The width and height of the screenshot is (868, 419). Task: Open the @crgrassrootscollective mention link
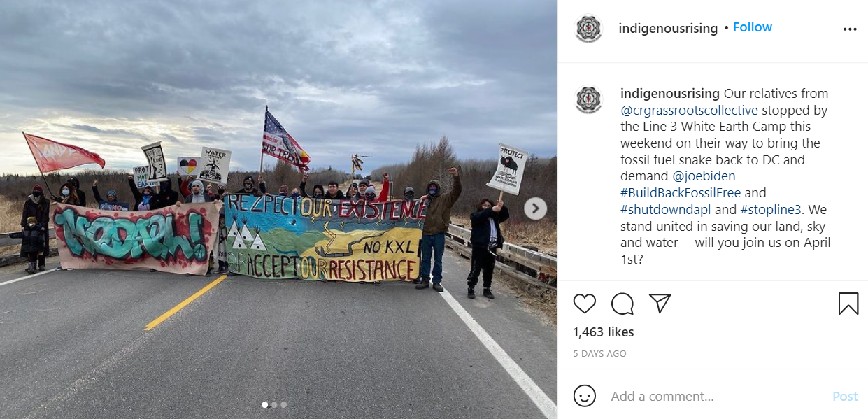[689, 110]
